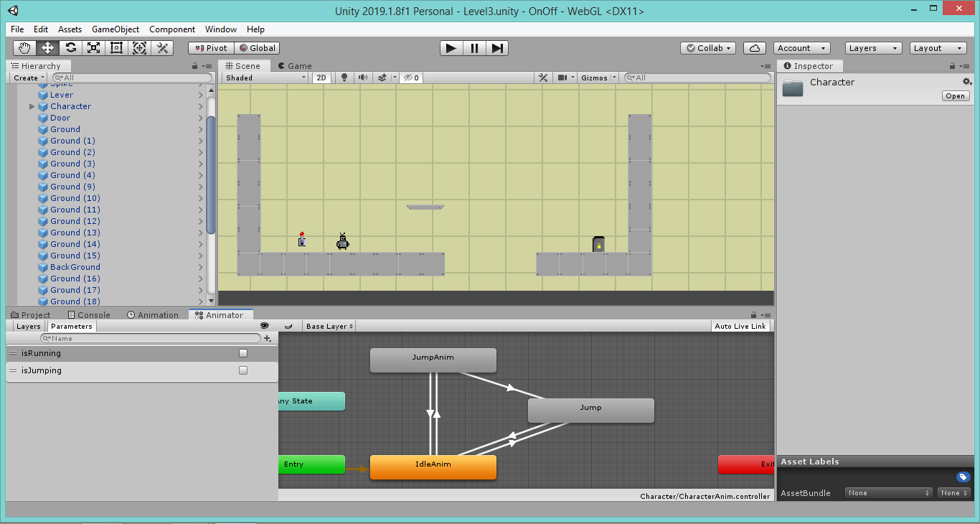Screen dimensions: 980x524
Task: Select the Rect Transform tool
Action: (x=116, y=48)
